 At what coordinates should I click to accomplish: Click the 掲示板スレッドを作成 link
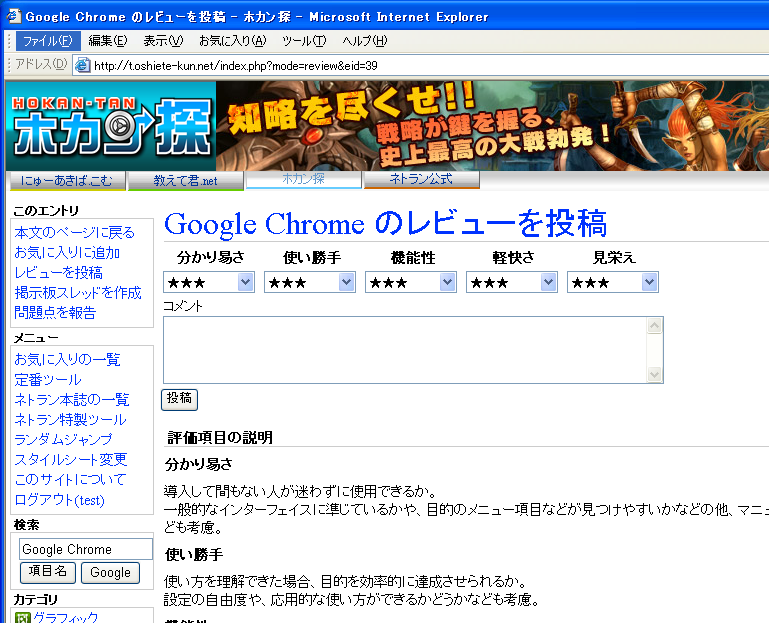(x=78, y=293)
